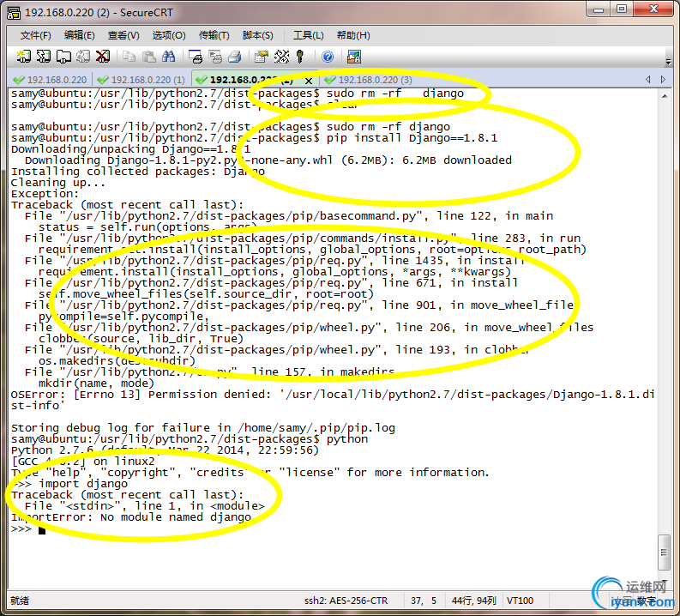Switch to 192.168.0.220 (3) session tab

(x=369, y=80)
